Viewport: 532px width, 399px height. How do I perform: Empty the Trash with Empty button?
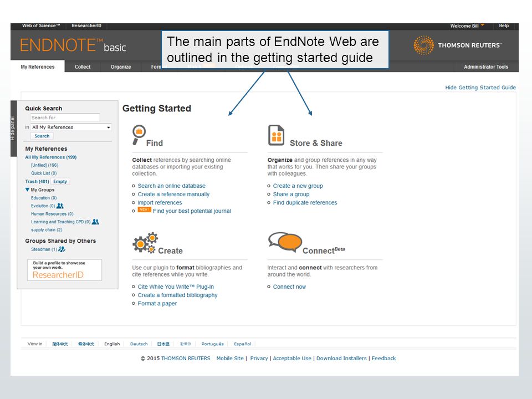(x=60, y=182)
